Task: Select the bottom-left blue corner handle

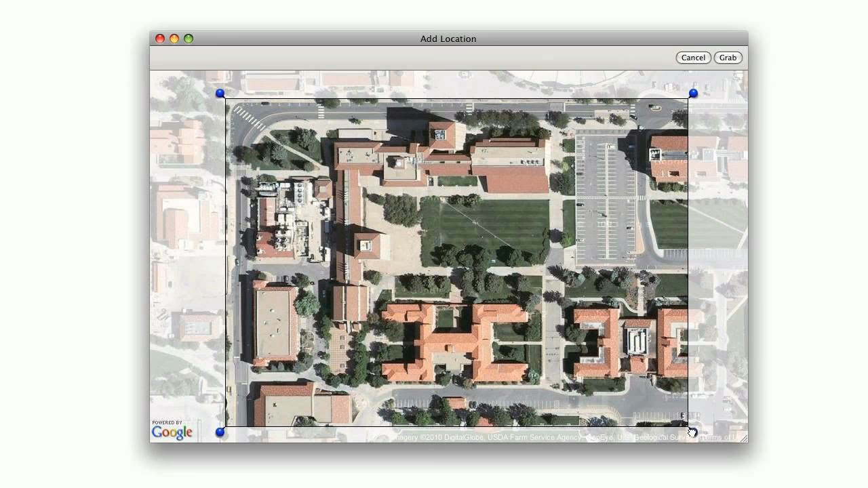Action: 220,432
